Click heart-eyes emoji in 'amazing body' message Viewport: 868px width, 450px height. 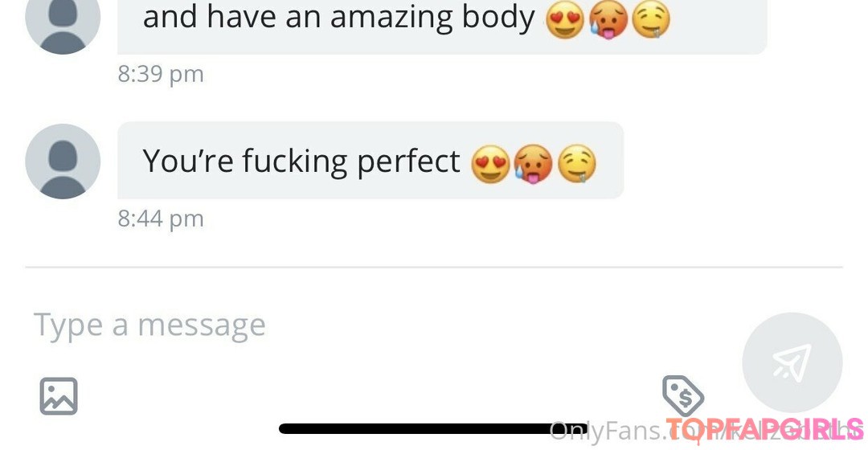pyautogui.click(x=565, y=19)
